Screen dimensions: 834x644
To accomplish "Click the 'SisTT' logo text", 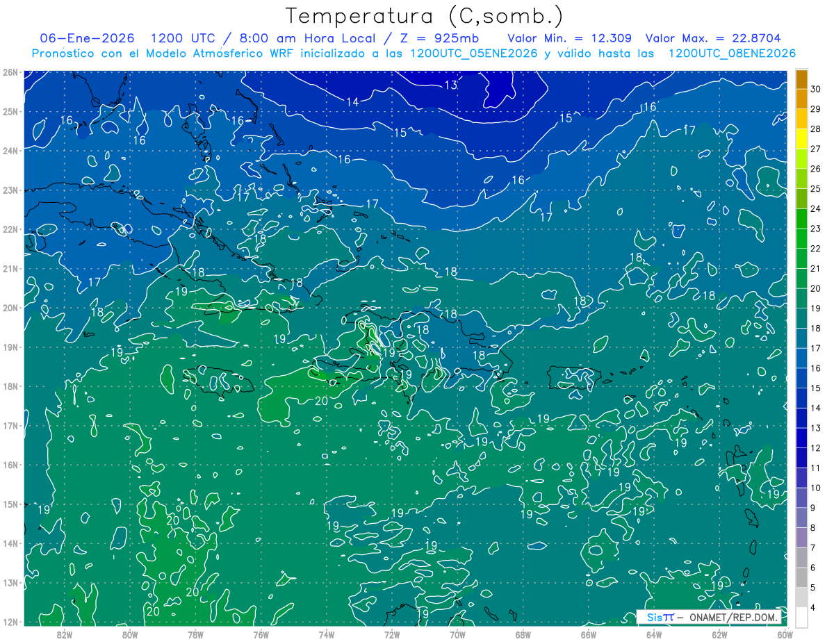I will click(660, 617).
